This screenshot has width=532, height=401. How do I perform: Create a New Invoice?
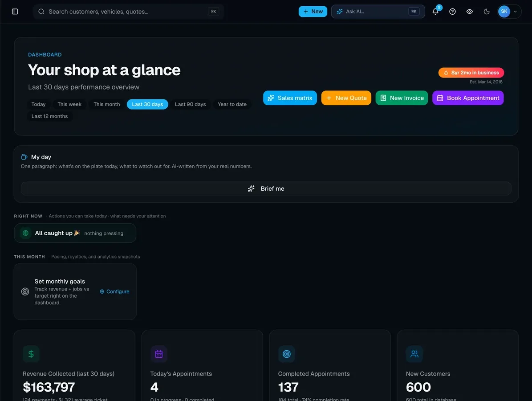(402, 98)
